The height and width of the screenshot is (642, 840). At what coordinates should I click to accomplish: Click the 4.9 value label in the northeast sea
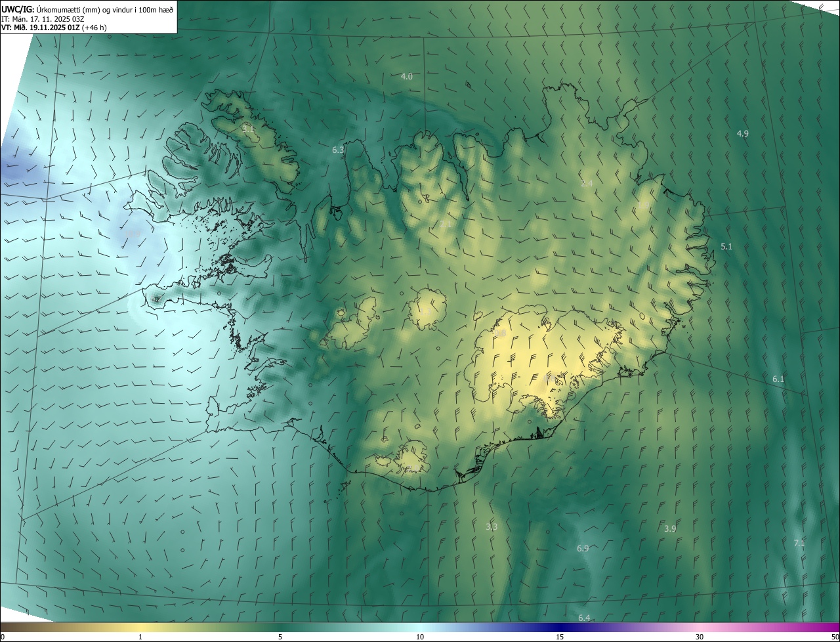click(742, 133)
